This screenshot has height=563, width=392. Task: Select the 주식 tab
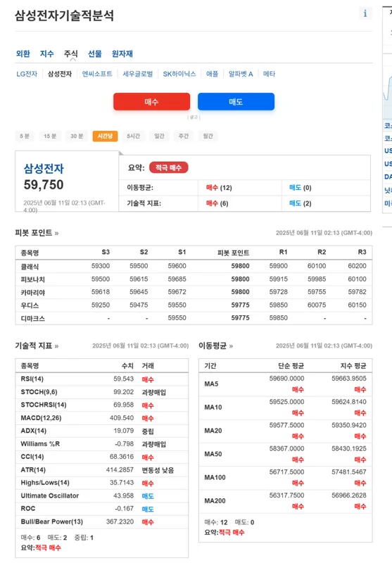[70, 54]
